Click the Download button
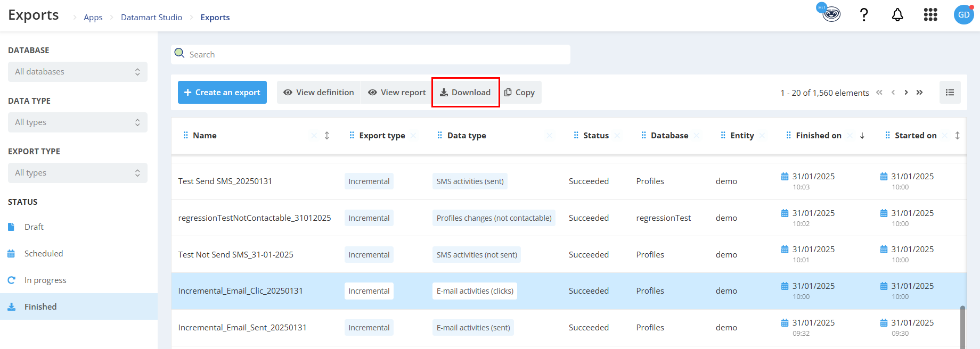The image size is (980, 349). pyautogui.click(x=466, y=93)
